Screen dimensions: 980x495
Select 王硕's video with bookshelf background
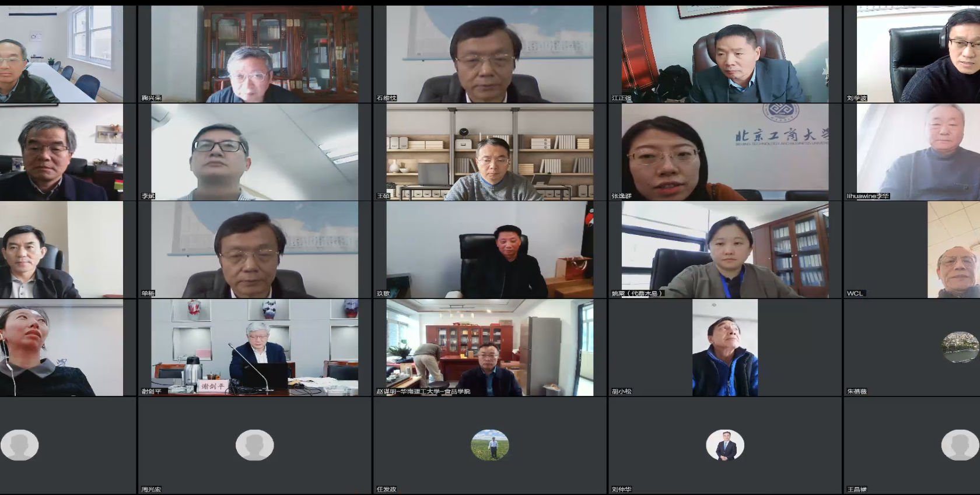(490, 152)
